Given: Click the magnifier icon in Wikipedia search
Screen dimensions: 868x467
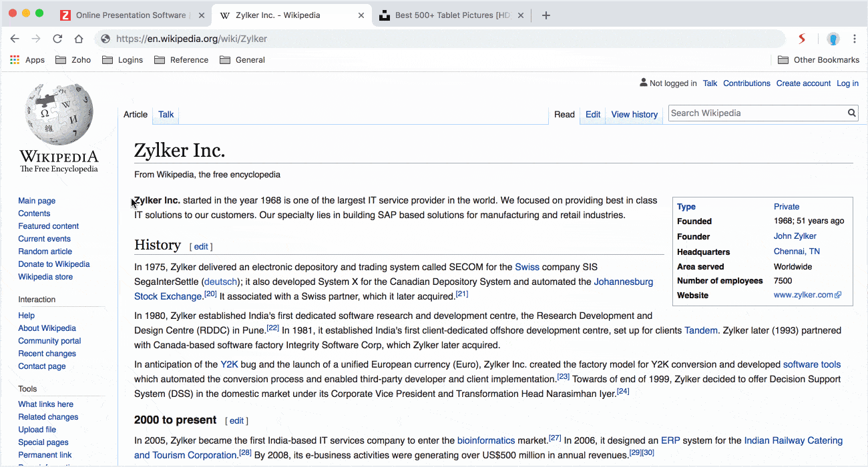Looking at the screenshot, I should coord(852,113).
